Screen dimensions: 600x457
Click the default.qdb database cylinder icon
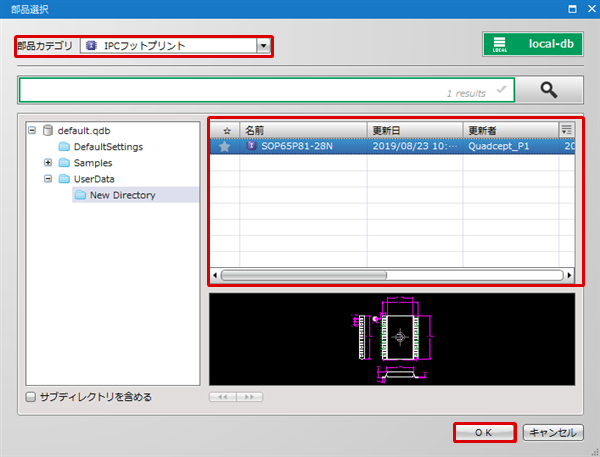(x=48, y=130)
